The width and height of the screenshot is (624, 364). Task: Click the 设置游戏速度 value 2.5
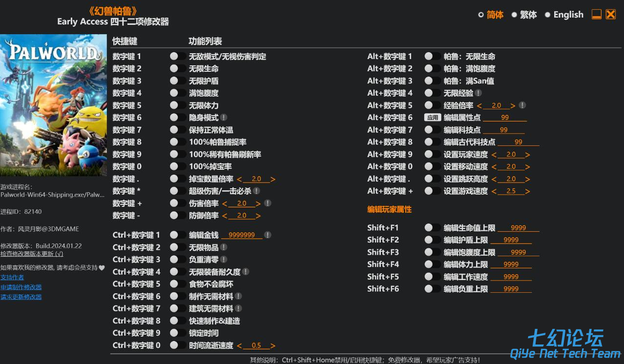coord(511,191)
